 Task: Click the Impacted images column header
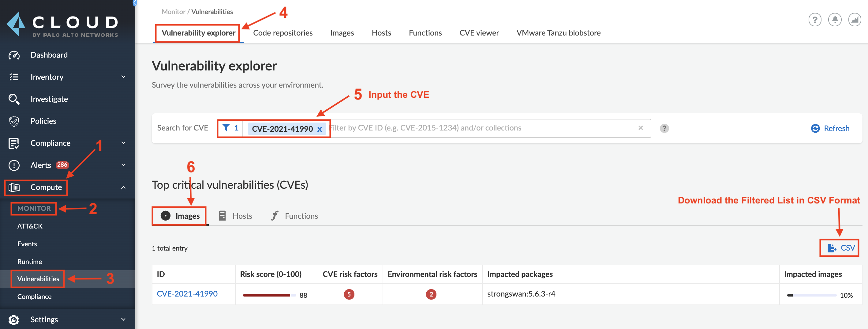813,274
